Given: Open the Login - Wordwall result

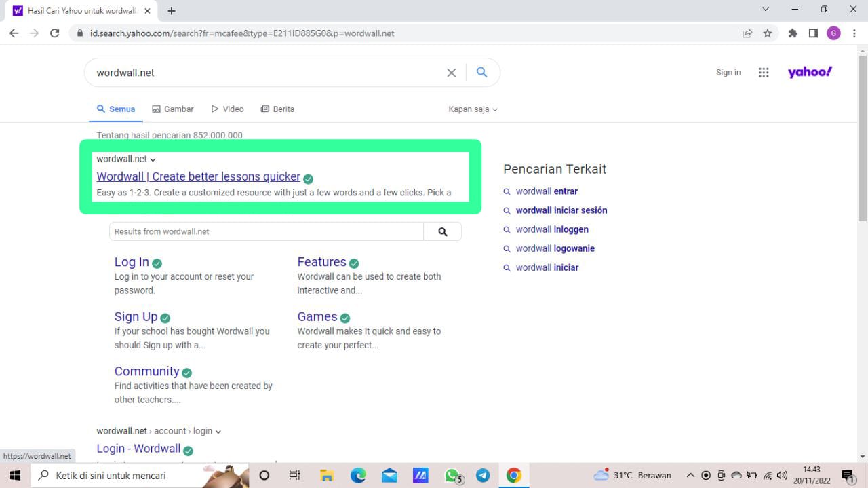Looking at the screenshot, I should coord(138,449).
